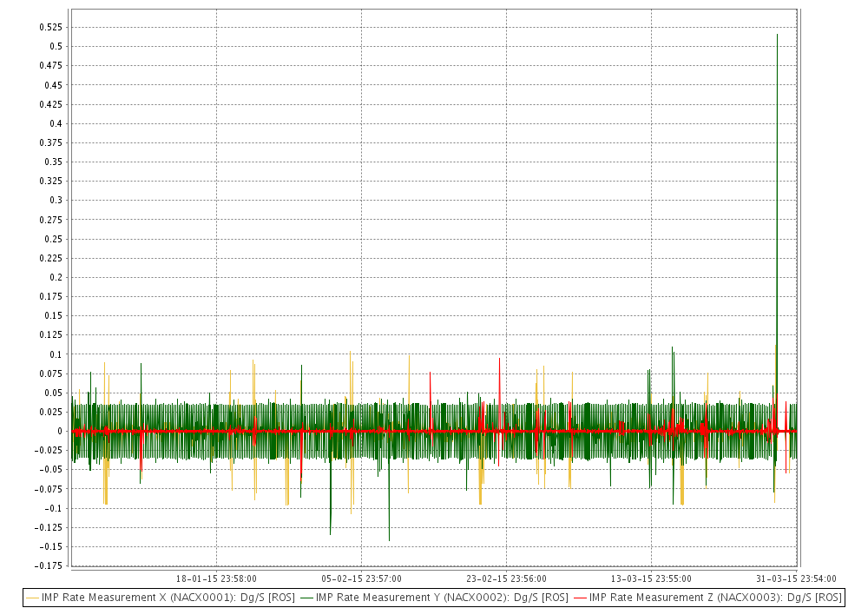Viewport: 868px width, 608px height.
Task: Click the tall green spike peak near 0.5
Action: [777, 35]
